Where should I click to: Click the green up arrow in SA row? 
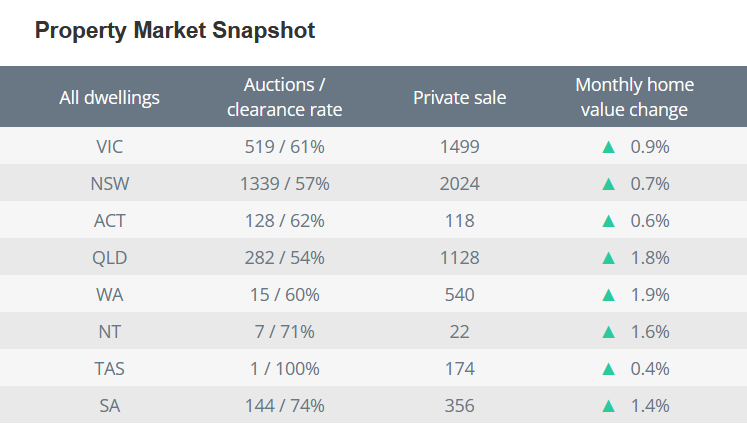608,406
